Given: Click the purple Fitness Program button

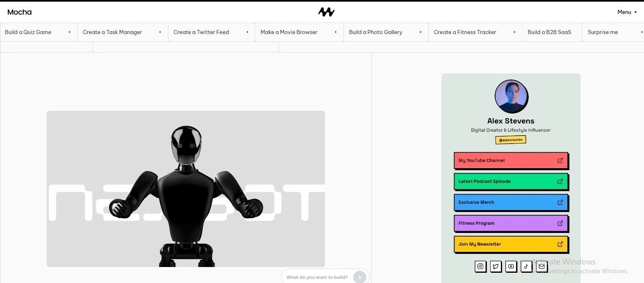Looking at the screenshot, I should (510, 223).
